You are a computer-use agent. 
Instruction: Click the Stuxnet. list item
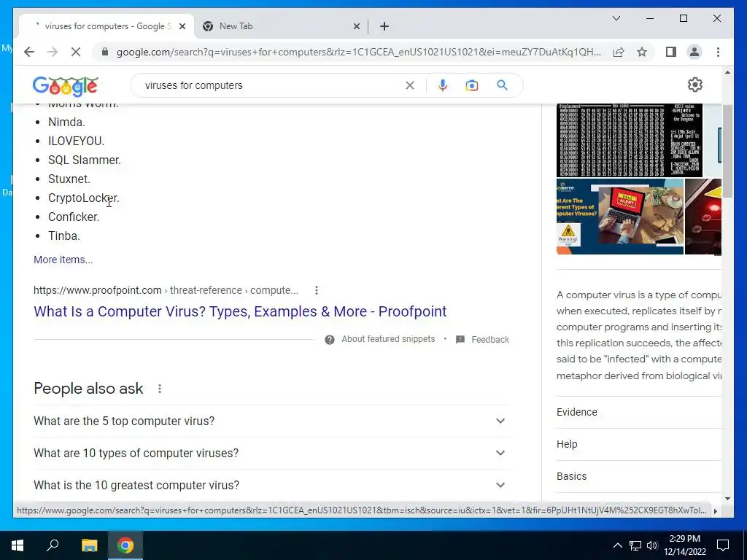pyautogui.click(x=69, y=179)
